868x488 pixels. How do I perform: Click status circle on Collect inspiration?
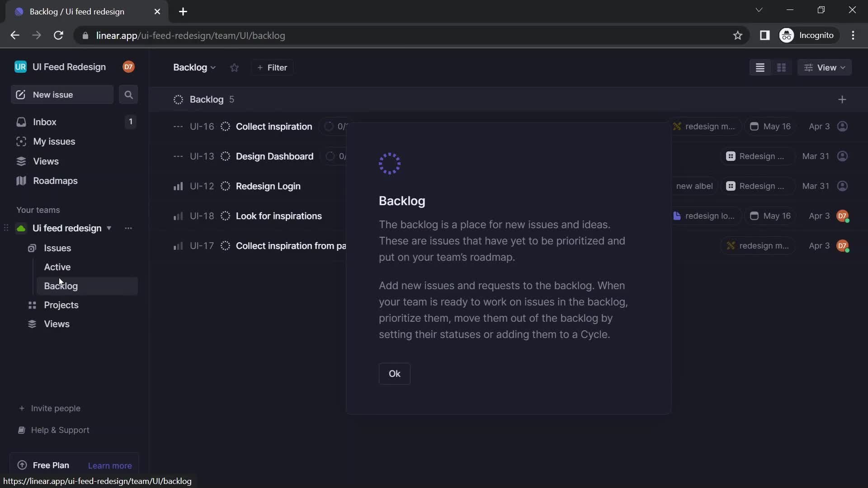tap(225, 126)
